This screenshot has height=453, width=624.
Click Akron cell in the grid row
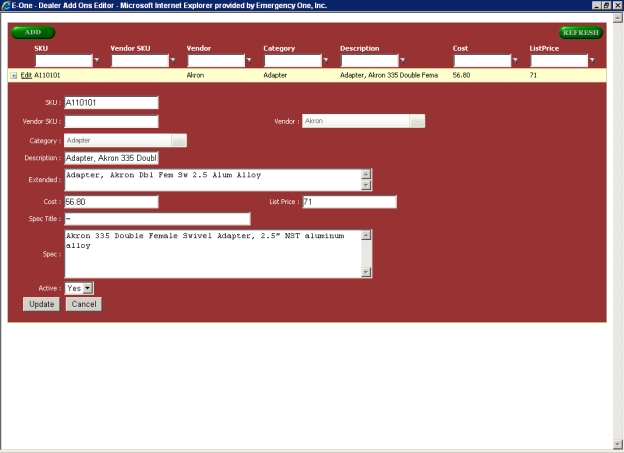pyautogui.click(x=195, y=75)
